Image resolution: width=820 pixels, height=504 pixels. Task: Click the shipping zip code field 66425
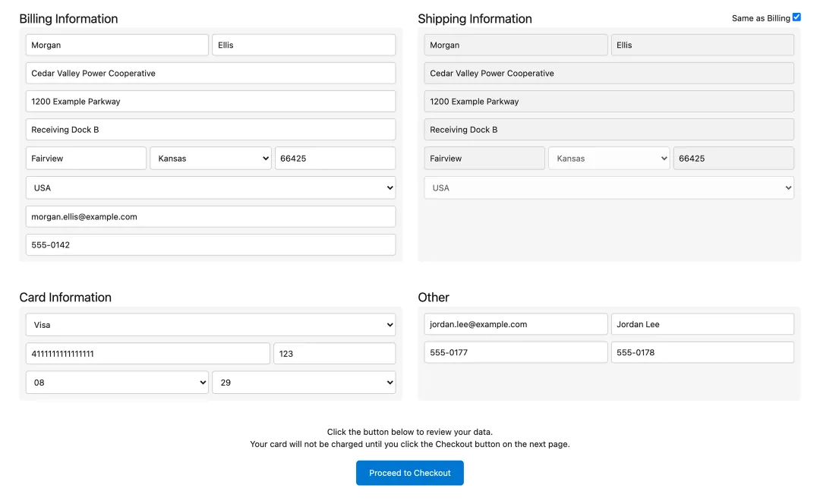733,159
